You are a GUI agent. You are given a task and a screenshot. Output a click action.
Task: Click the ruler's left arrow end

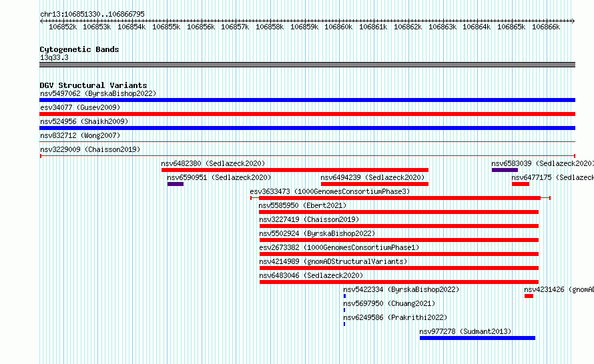pos(41,21)
